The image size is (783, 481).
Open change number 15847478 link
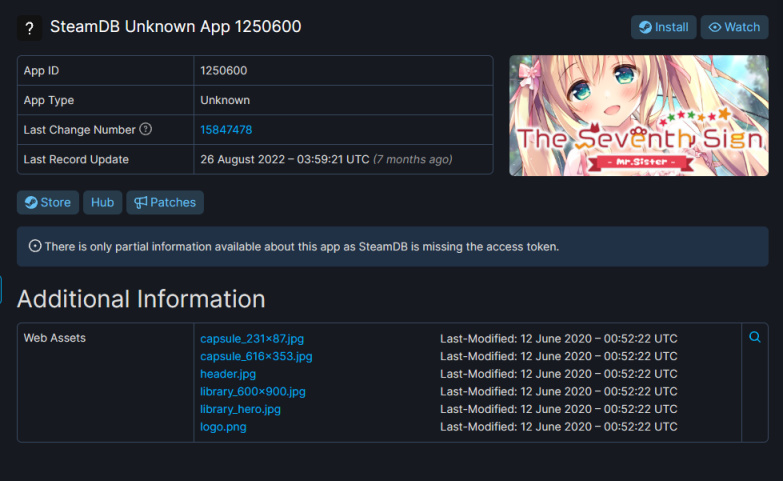tap(226, 130)
